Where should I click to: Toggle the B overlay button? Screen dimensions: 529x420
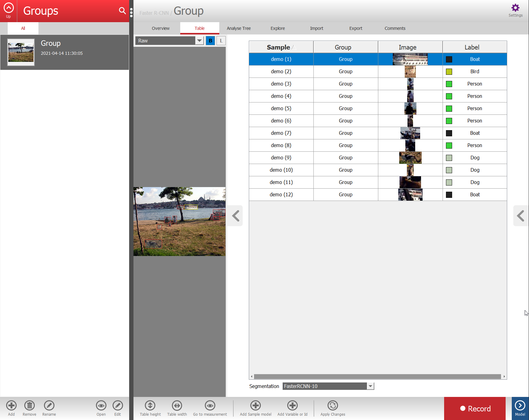point(210,41)
